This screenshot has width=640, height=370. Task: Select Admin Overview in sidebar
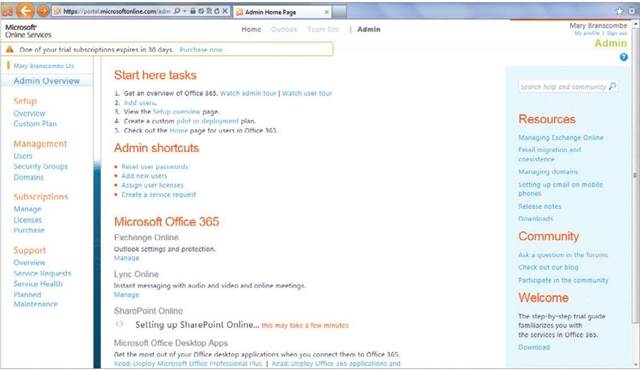tap(47, 81)
